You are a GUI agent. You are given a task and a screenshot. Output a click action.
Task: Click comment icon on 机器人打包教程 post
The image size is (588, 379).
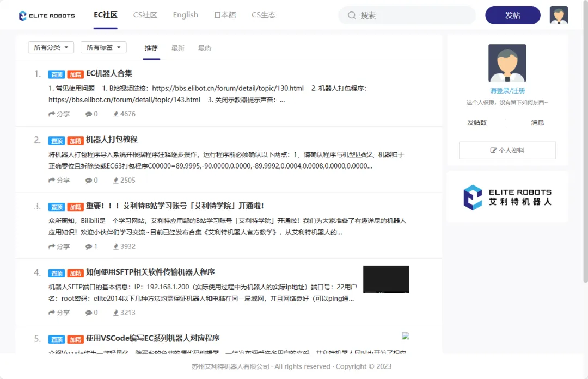pyautogui.click(x=89, y=181)
